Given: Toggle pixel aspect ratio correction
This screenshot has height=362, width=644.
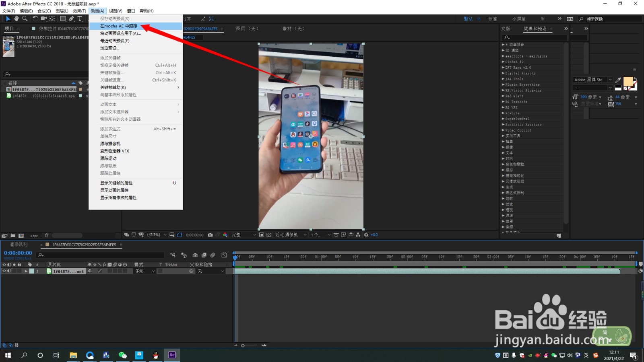Looking at the screenshot, I should click(x=336, y=235).
